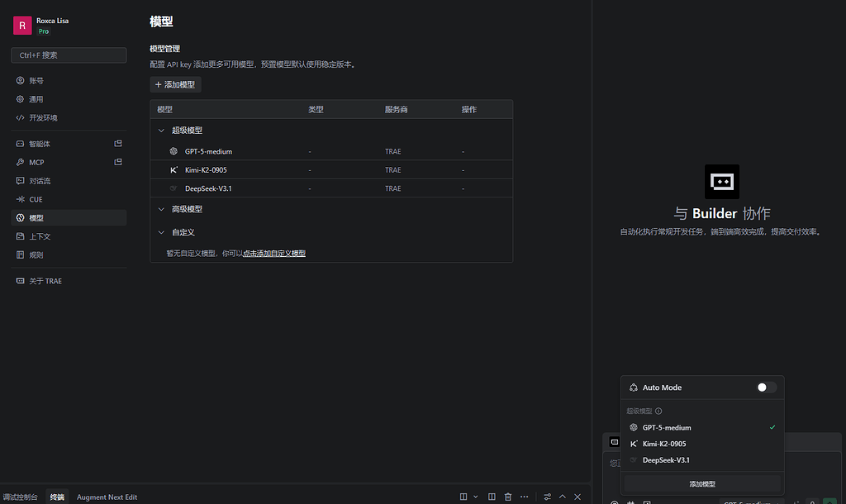Click the 模型 sidebar icon
This screenshot has height=504, width=846.
[20, 217]
